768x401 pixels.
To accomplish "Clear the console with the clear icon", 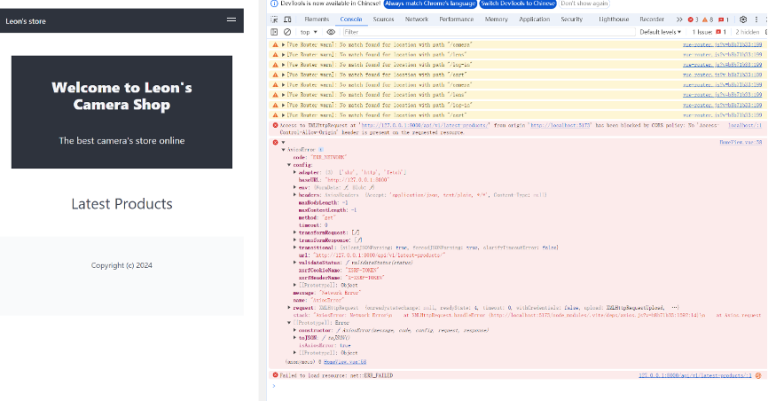I will (288, 32).
